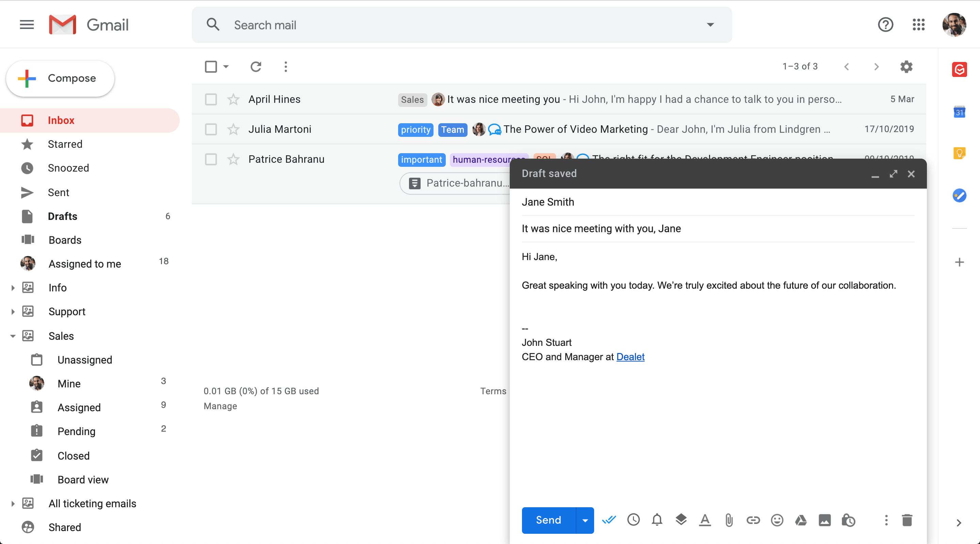Open the Google Drive insert icon
Screen dimensions: 980x544
[801, 520]
